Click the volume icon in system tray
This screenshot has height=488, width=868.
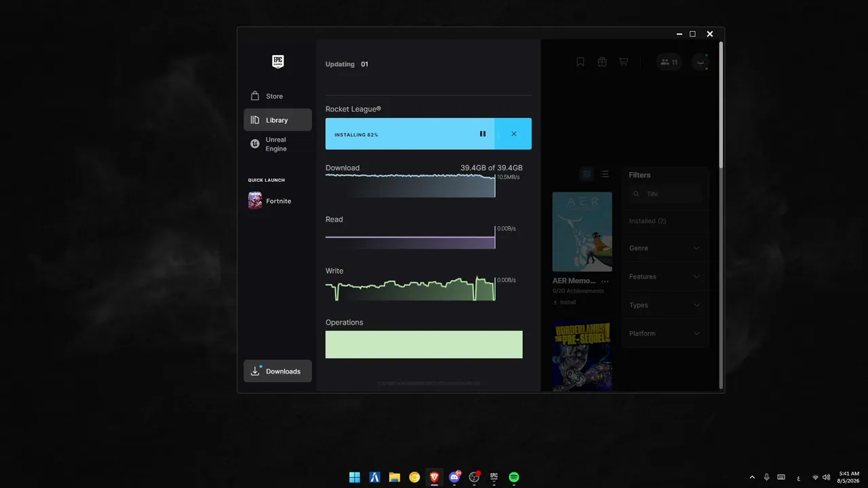[x=825, y=478]
